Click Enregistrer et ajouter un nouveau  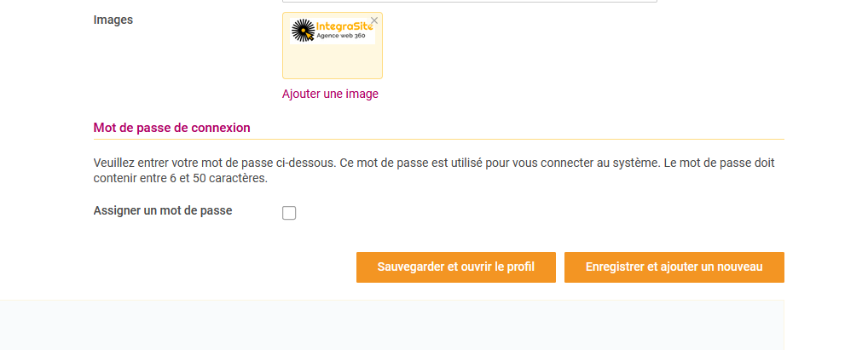tap(674, 267)
